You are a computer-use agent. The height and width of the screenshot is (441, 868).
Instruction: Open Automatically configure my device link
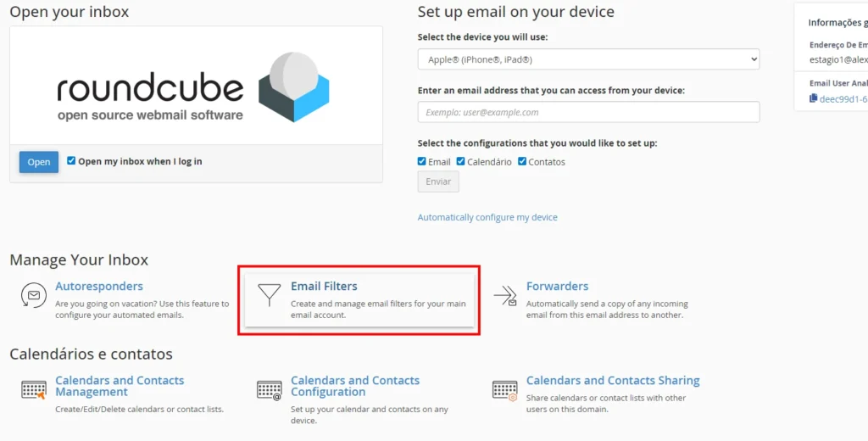point(487,217)
